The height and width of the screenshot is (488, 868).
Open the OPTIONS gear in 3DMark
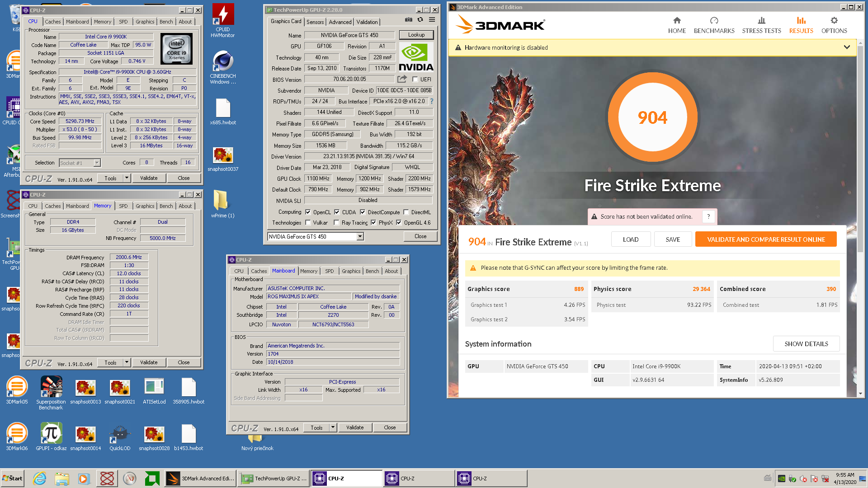834,20
